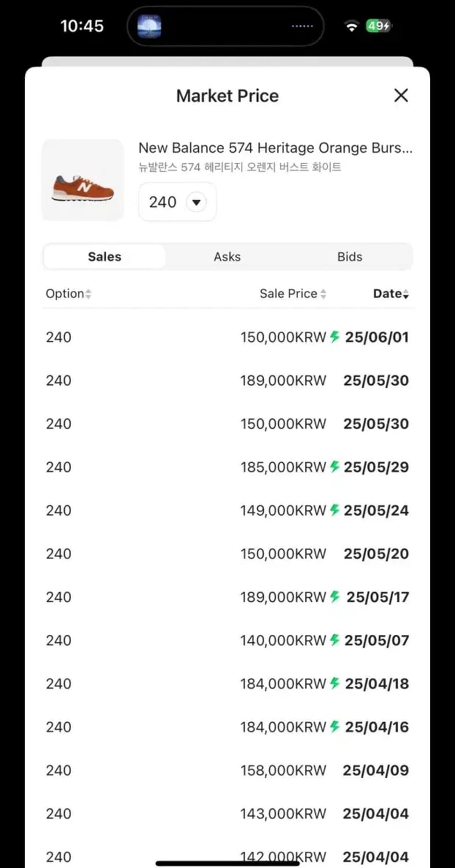Sort by Sale Price column arrows
Viewport: 455px width, 868px height.
(x=323, y=294)
